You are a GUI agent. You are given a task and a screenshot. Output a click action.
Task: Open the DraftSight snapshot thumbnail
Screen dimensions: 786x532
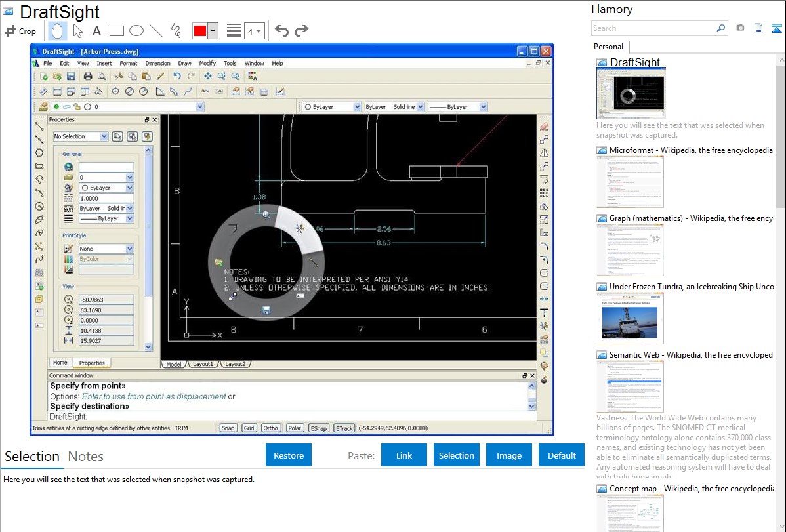pos(631,93)
